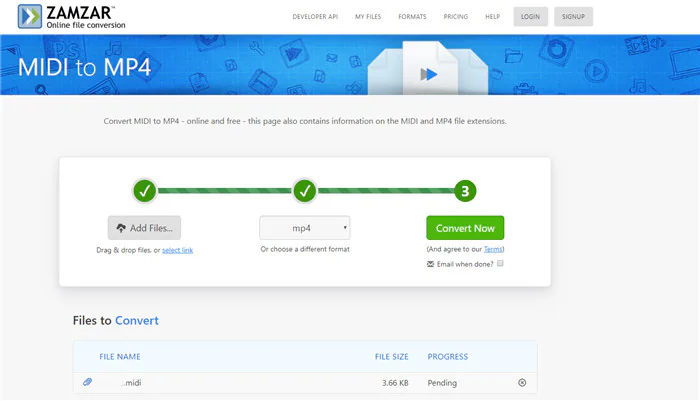Viewport: 700px width, 401px height.
Task: Click the FILE SIZE column header
Action: (392, 356)
